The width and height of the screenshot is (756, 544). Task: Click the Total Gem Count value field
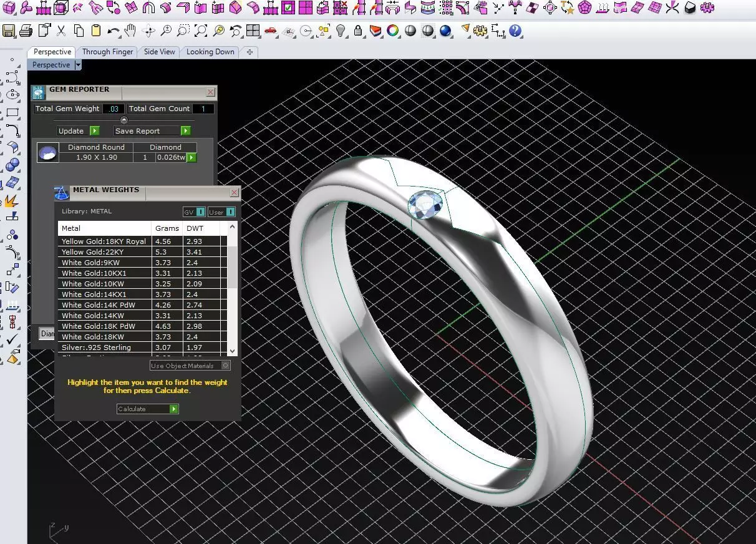(x=203, y=109)
